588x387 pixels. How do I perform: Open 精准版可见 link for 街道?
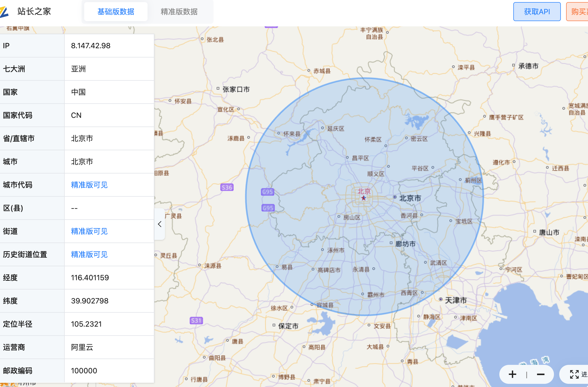[x=89, y=231]
